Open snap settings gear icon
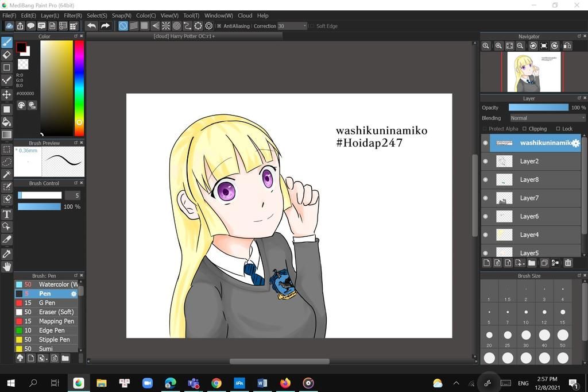This screenshot has width=588, height=392. click(209, 26)
